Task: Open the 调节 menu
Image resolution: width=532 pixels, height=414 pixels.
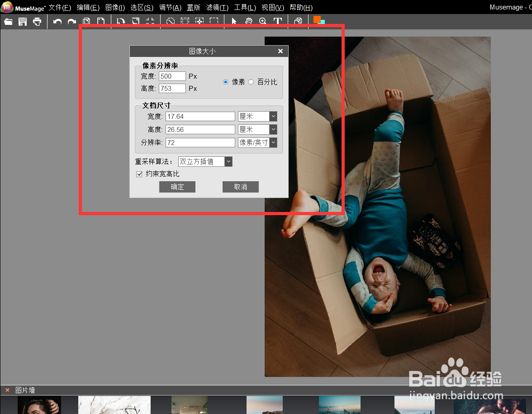Action: click(170, 8)
